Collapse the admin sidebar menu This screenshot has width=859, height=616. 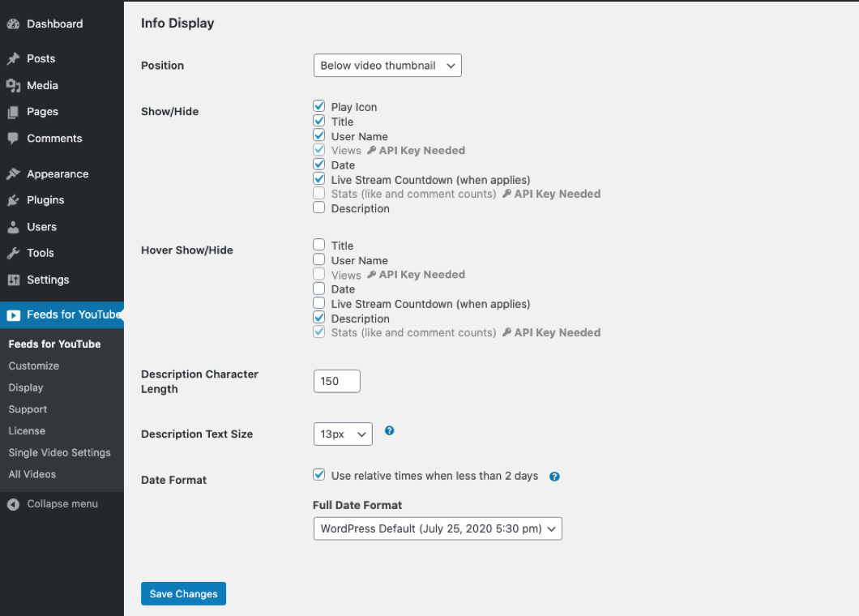coord(53,504)
